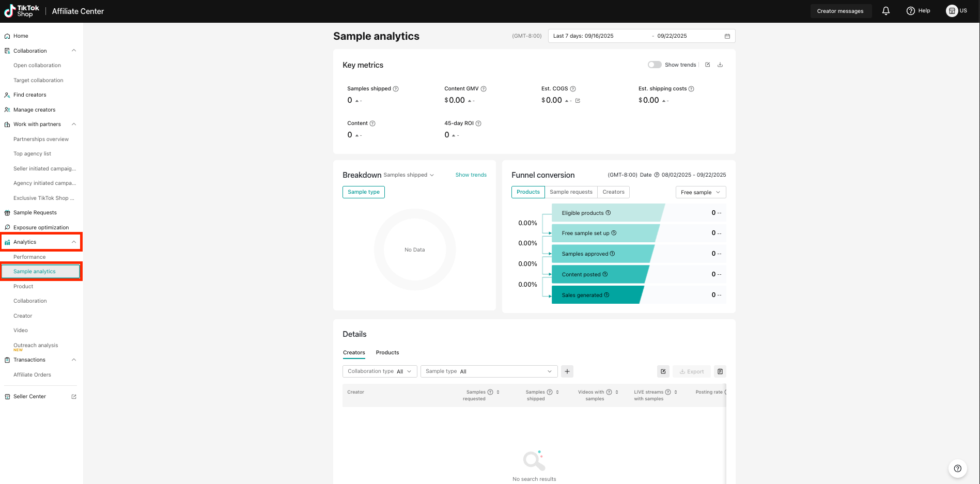The image size is (980, 484).
Task: Switch to Products tab in Details
Action: click(387, 353)
